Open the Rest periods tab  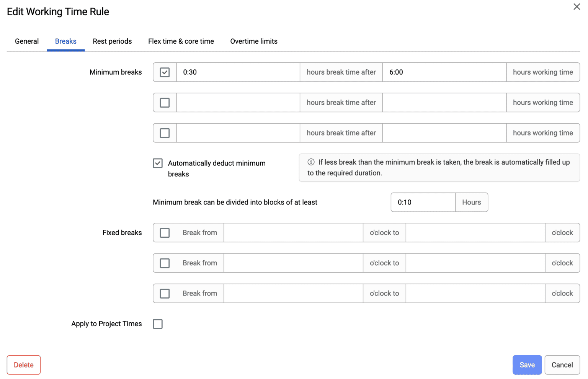point(112,41)
